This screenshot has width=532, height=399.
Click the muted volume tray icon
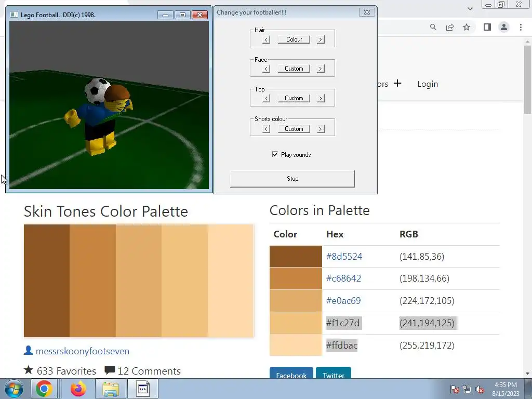480,390
